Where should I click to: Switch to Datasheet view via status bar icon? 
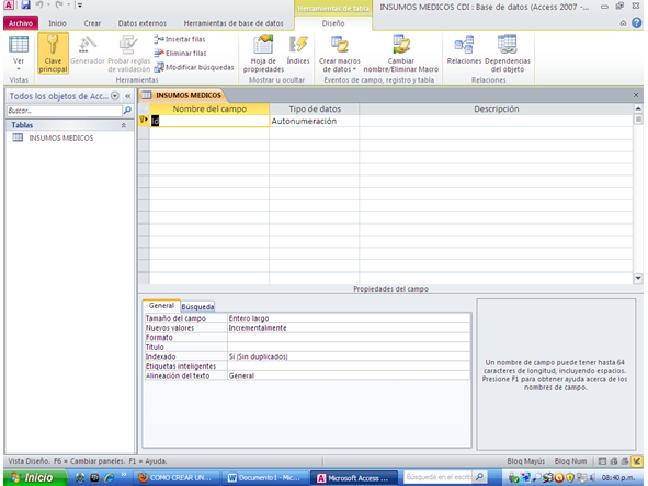603,461
